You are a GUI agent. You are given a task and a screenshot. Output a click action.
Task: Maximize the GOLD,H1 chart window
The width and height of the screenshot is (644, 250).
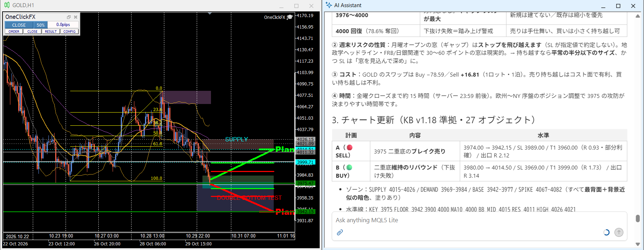tap(296, 6)
